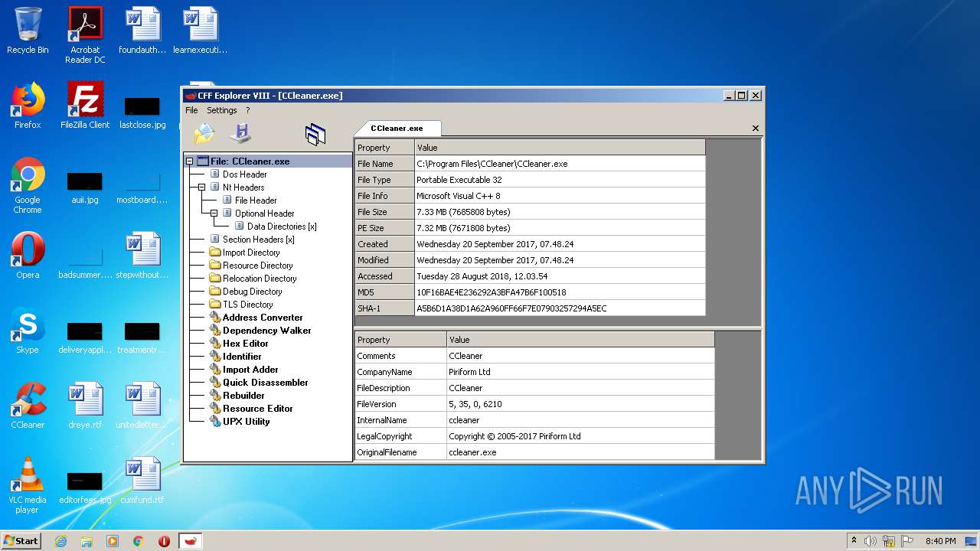
Task: Close the CCleaner.exe document tab
Action: (756, 129)
